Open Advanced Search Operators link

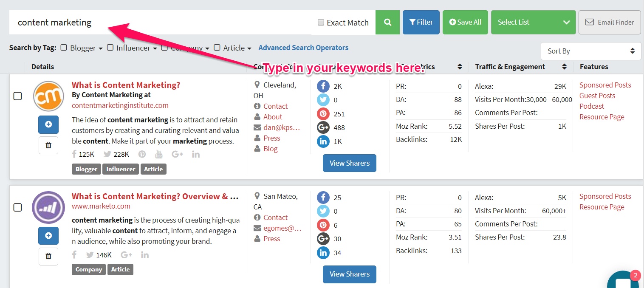point(303,48)
